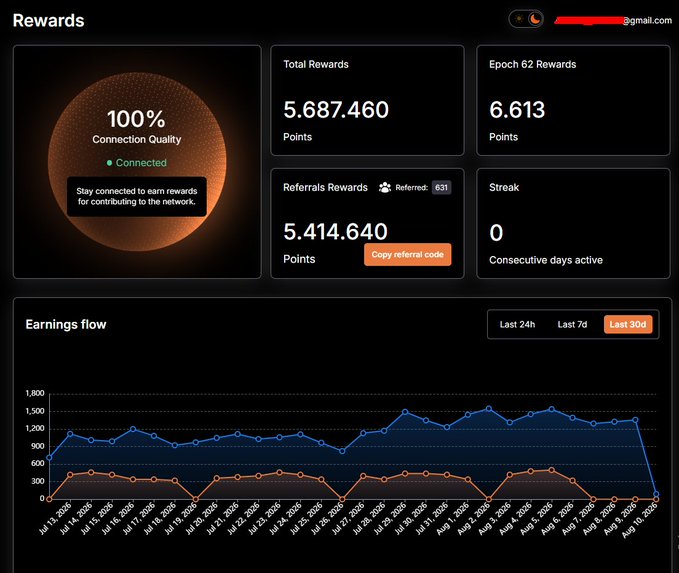679x573 pixels.
Task: Select the blue data point for Jul 29, 2026
Action: tap(405, 412)
